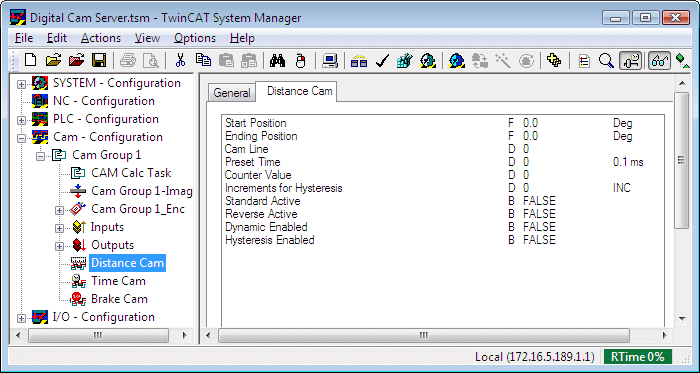This screenshot has height=373, width=700.
Task: Click the SYSTEM - Configuration tree icon
Action: [40, 83]
